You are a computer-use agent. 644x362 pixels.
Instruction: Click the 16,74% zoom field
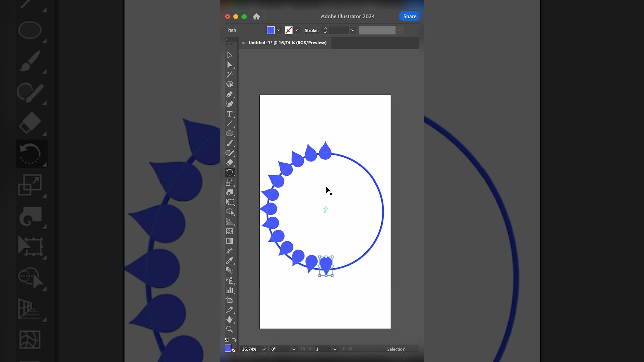tap(250, 349)
